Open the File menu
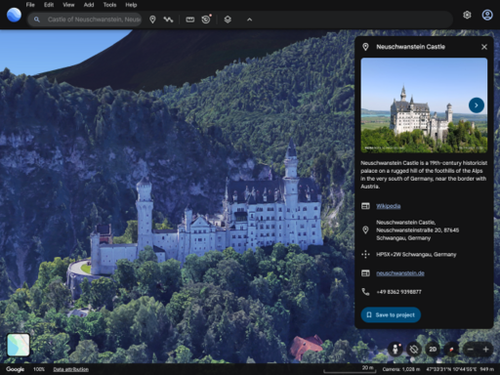 tap(30, 5)
